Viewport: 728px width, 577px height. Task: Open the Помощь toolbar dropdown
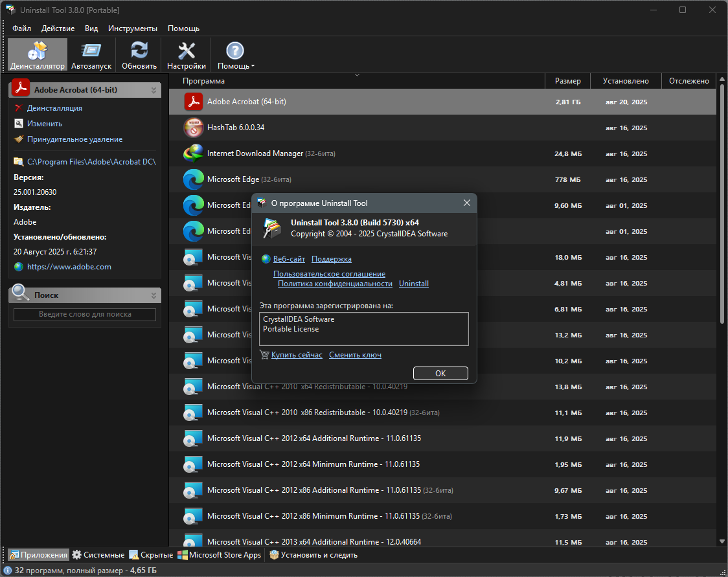tap(235, 54)
